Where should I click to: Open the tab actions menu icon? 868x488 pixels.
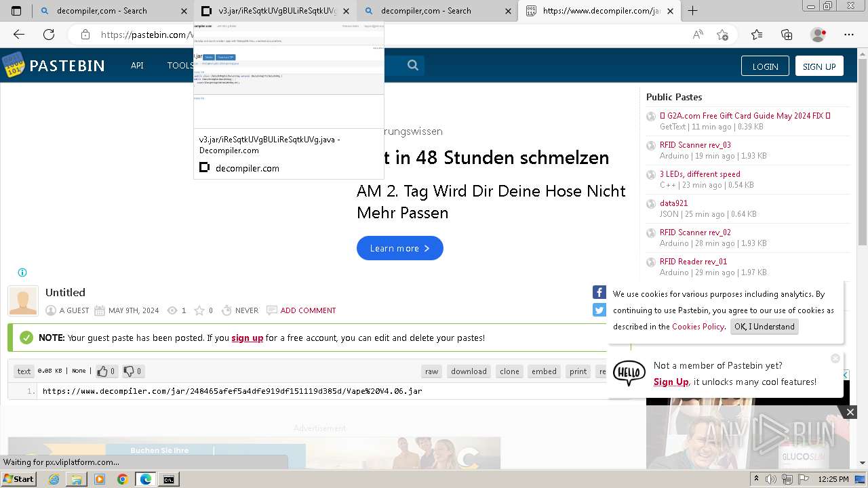click(x=16, y=11)
